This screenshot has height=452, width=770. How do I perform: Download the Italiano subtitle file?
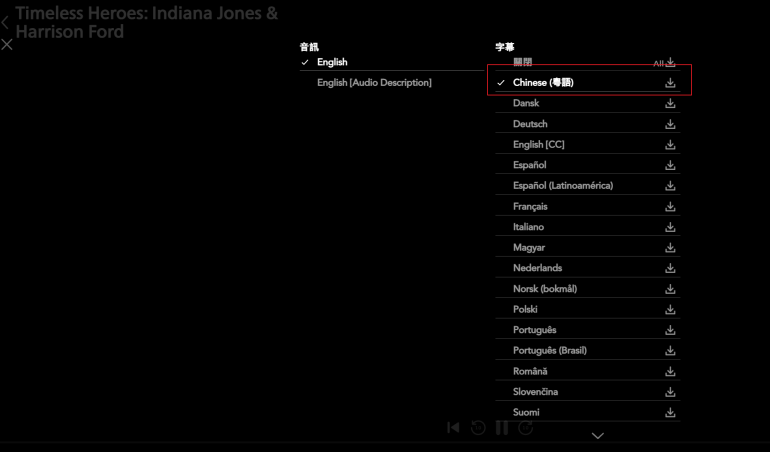coord(670,227)
